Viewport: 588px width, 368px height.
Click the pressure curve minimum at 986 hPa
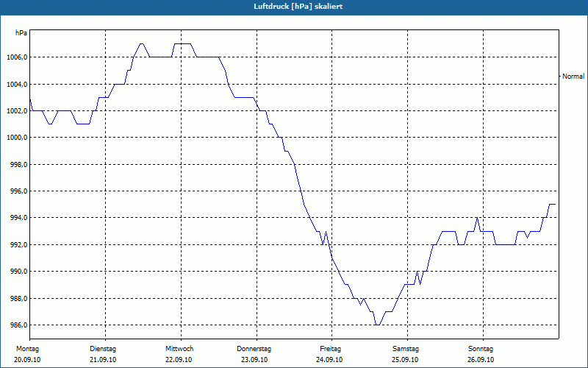pyautogui.click(x=377, y=325)
